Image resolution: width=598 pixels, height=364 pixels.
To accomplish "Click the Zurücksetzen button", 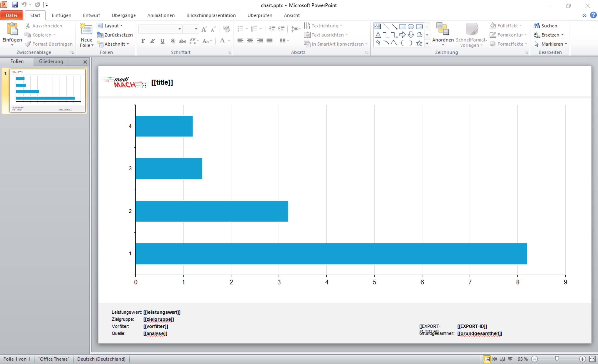I will pyautogui.click(x=115, y=35).
